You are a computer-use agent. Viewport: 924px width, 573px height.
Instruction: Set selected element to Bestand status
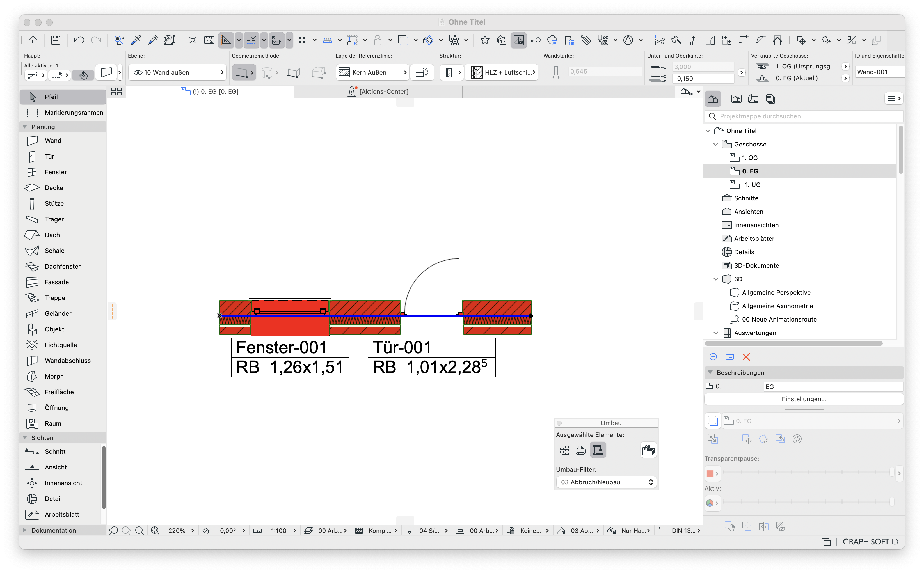(564, 450)
